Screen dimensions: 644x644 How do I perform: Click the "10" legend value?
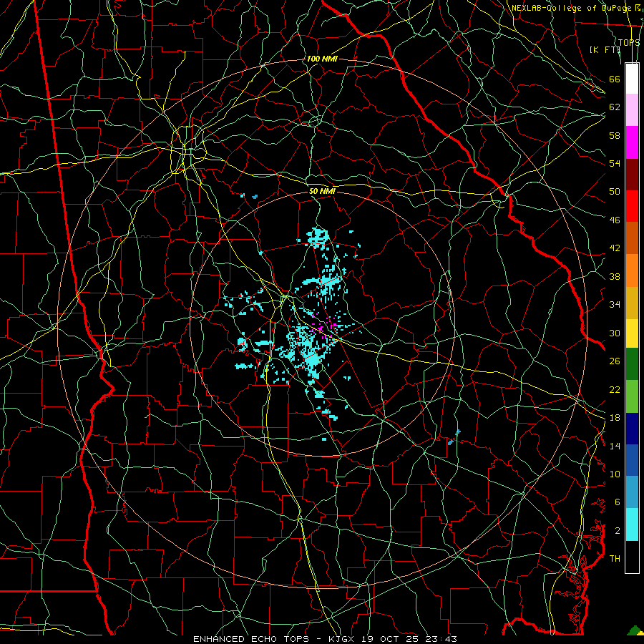[x=615, y=474]
